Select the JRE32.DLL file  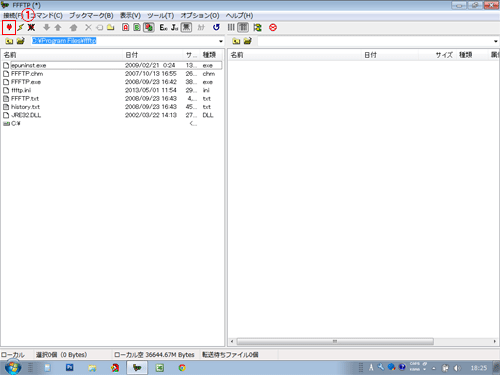pyautogui.click(x=112, y=115)
